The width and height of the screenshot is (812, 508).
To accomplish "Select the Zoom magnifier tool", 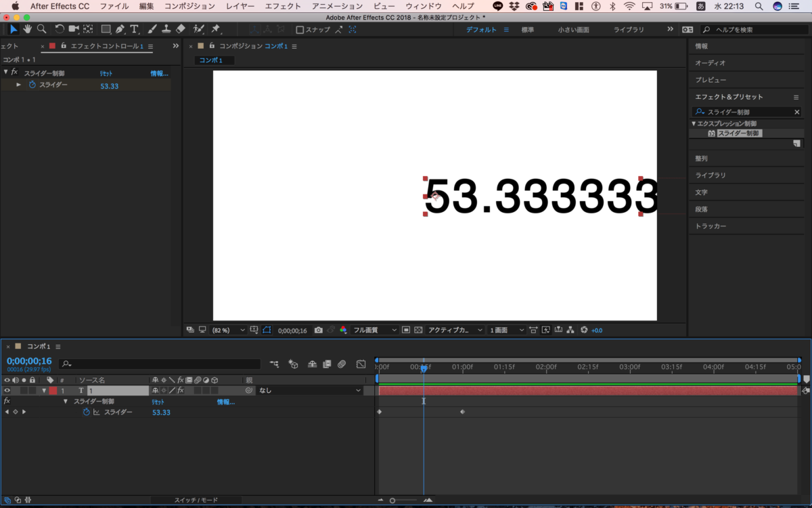I will [x=41, y=29].
